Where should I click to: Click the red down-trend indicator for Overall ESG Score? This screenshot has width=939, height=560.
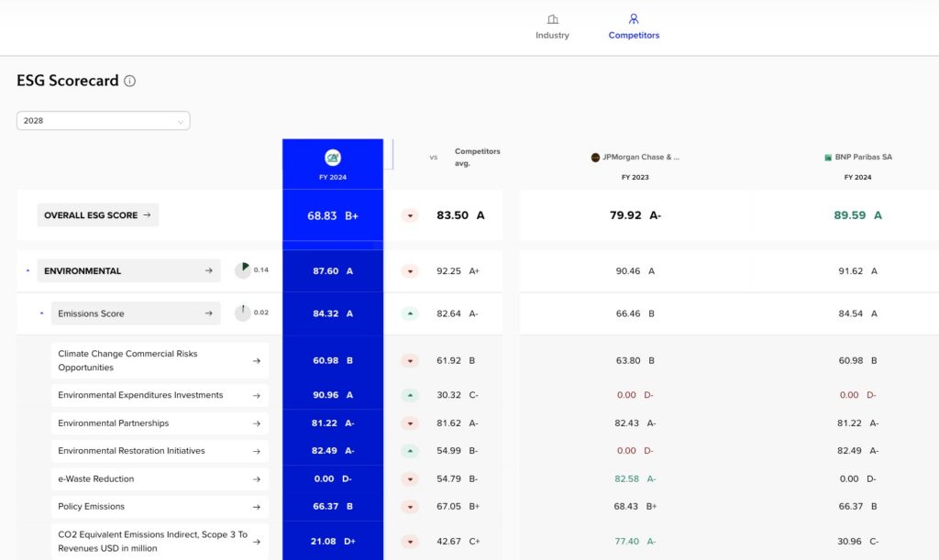click(x=410, y=216)
